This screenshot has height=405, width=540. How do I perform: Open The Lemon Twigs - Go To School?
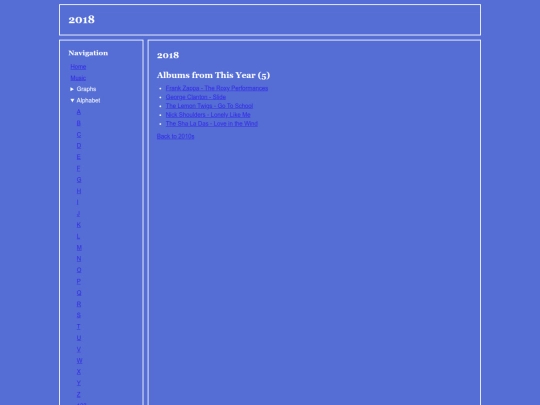tap(209, 106)
